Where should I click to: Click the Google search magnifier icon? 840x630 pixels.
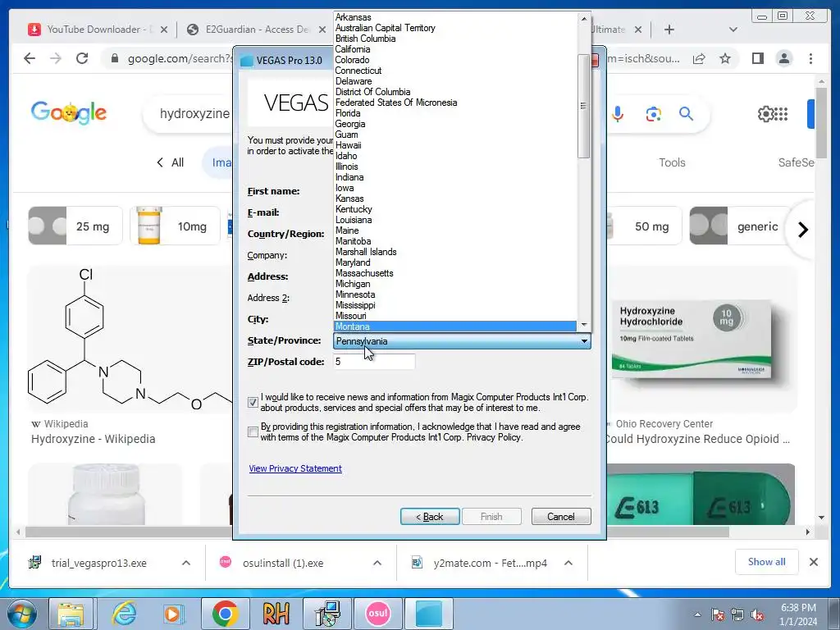click(687, 113)
